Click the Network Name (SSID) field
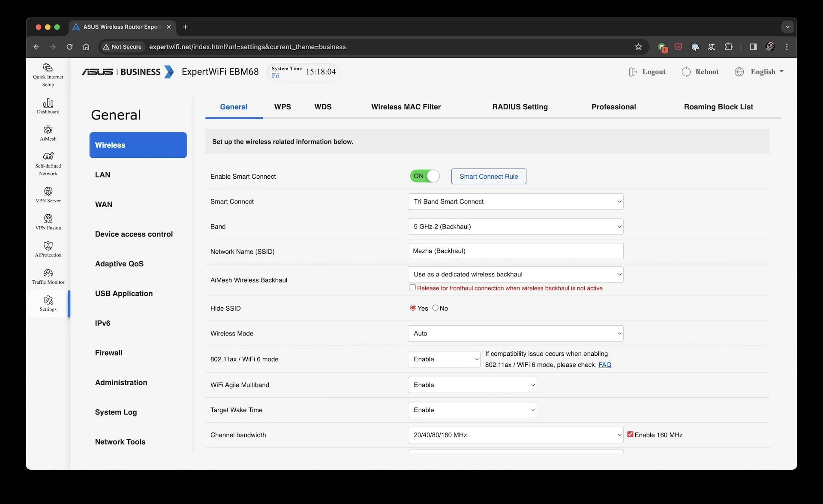 tap(515, 251)
